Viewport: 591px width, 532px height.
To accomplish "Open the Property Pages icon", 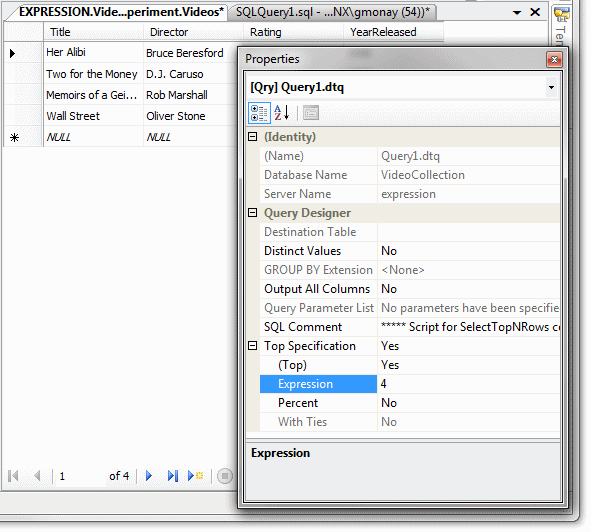I will click(x=311, y=113).
